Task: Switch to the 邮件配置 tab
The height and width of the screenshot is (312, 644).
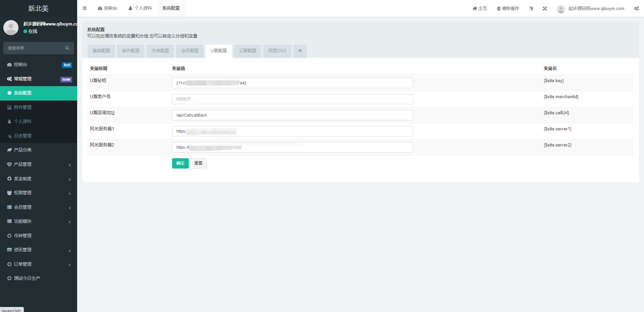Action: 131,51
